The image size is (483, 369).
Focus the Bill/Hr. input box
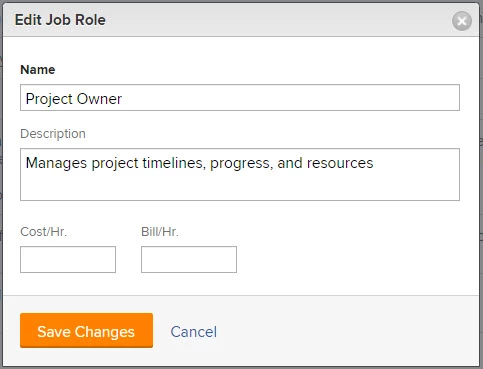click(x=189, y=259)
